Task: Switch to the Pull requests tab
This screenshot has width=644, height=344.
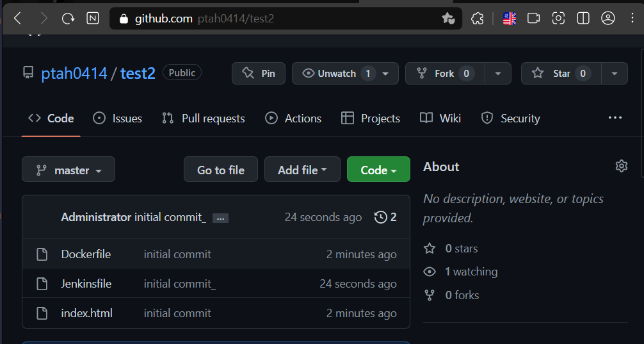Action: click(204, 119)
